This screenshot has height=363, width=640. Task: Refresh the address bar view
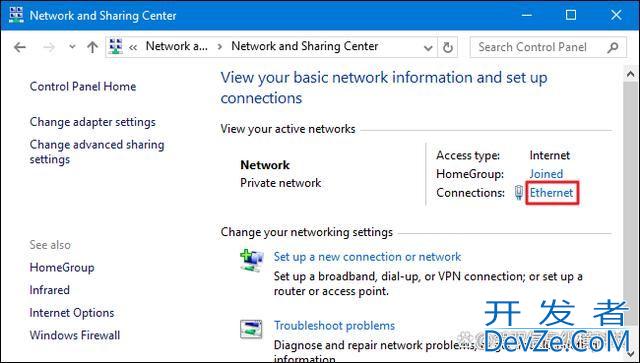click(448, 47)
